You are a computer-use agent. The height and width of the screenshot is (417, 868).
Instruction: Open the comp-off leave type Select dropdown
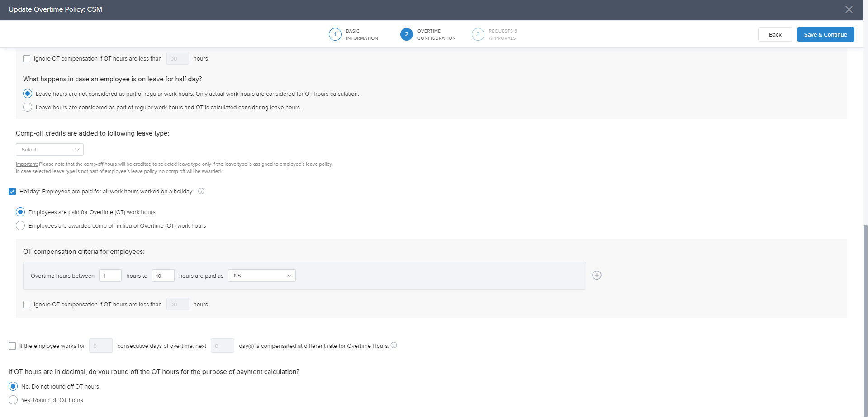pos(50,150)
